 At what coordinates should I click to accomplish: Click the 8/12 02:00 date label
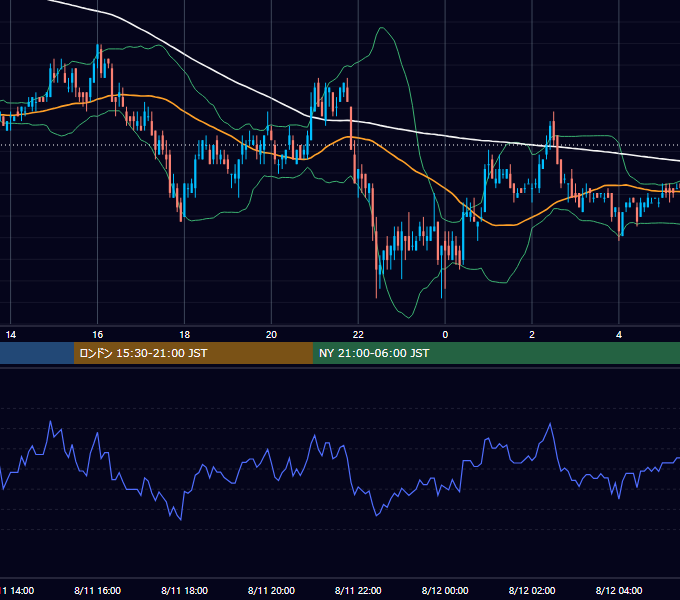click(x=532, y=590)
